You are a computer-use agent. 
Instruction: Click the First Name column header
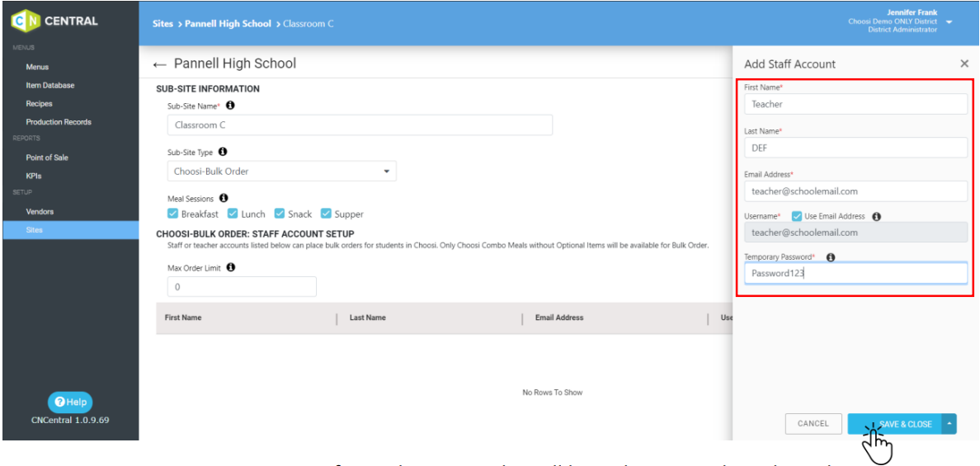tap(183, 318)
